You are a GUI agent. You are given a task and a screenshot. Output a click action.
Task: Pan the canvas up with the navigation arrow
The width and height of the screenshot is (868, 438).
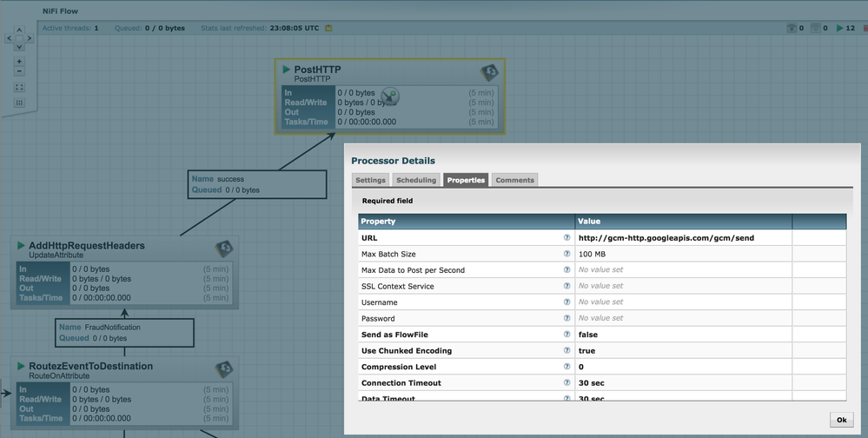pyautogui.click(x=19, y=30)
